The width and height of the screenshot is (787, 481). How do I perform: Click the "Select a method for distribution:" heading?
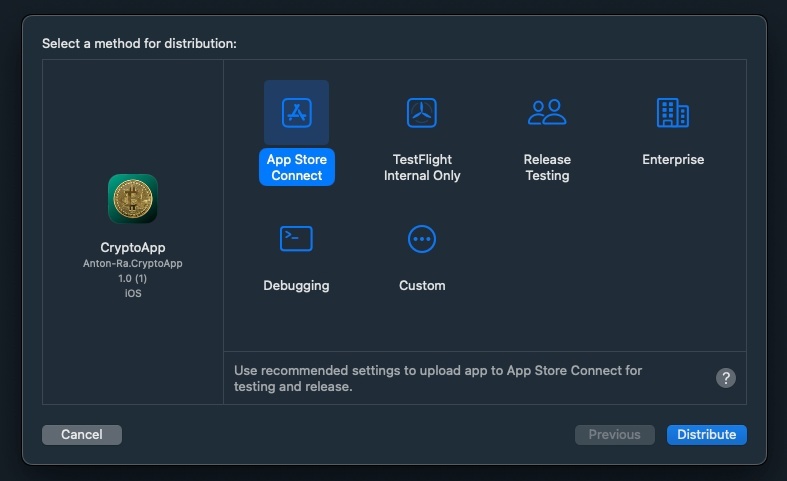click(x=140, y=44)
